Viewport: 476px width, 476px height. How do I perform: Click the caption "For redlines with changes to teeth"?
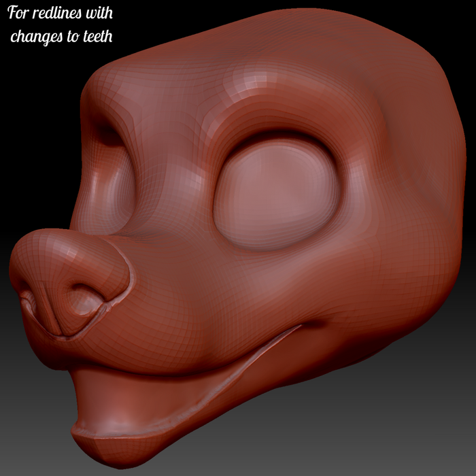coord(61,24)
